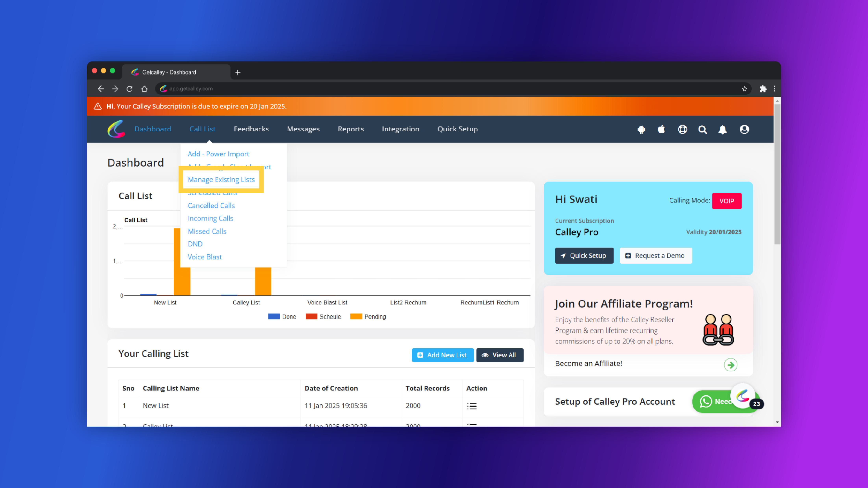Click the New List table row name

(155, 406)
